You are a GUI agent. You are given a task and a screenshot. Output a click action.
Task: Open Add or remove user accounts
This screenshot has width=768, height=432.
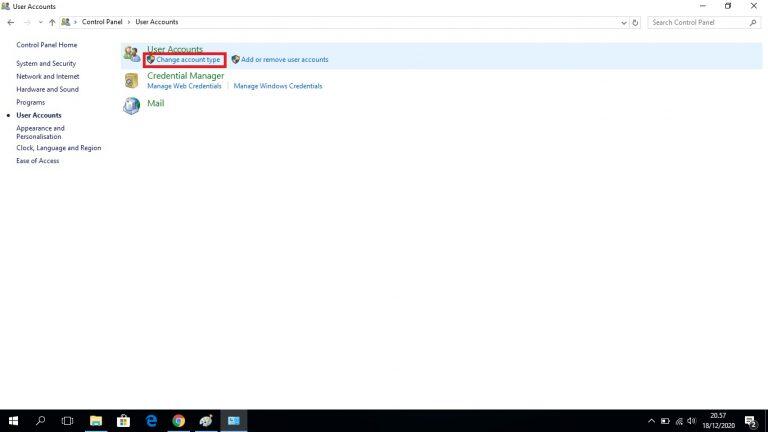pyautogui.click(x=284, y=59)
